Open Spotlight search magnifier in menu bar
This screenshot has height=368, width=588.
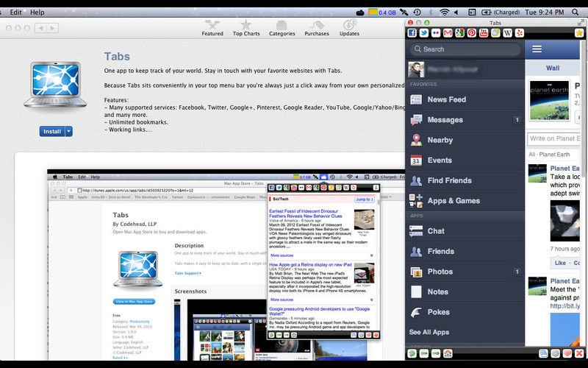pos(576,13)
